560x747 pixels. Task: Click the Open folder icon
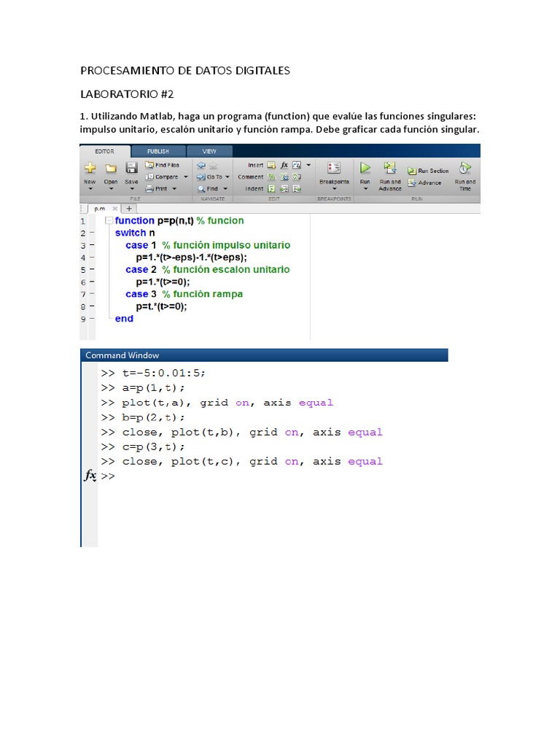click(111, 168)
